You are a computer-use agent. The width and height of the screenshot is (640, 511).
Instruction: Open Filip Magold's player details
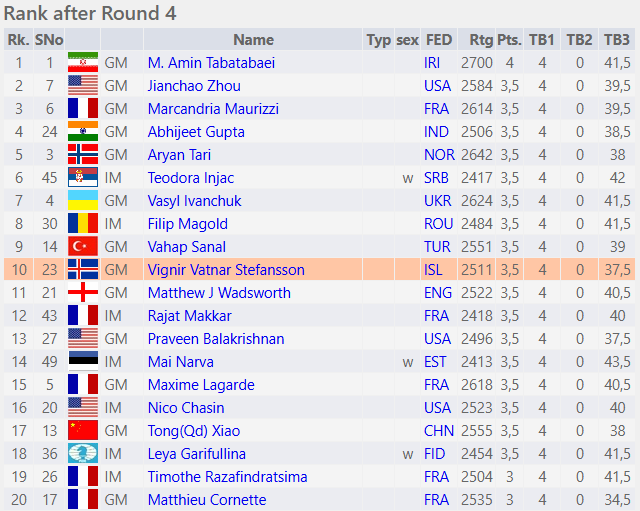[x=188, y=223]
